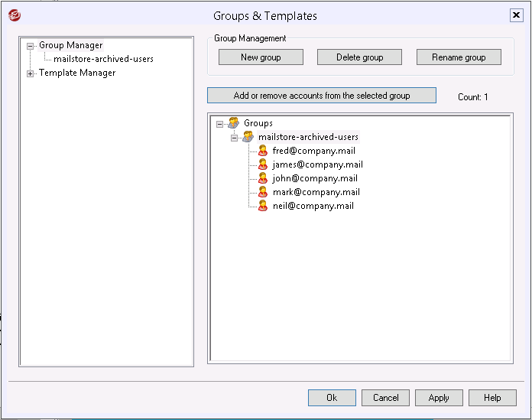The height and width of the screenshot is (420, 532).
Task: Create a New group
Action: pos(261,57)
